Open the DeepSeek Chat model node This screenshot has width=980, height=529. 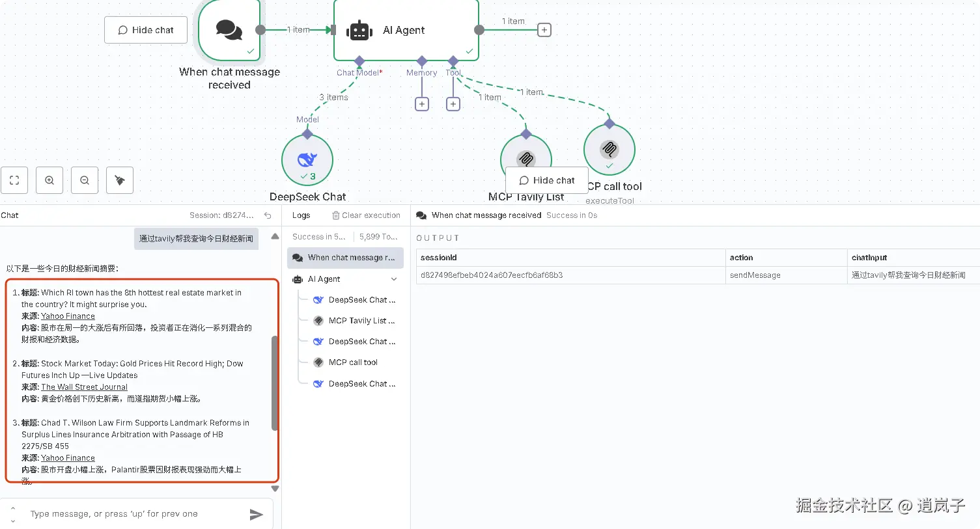(x=307, y=160)
